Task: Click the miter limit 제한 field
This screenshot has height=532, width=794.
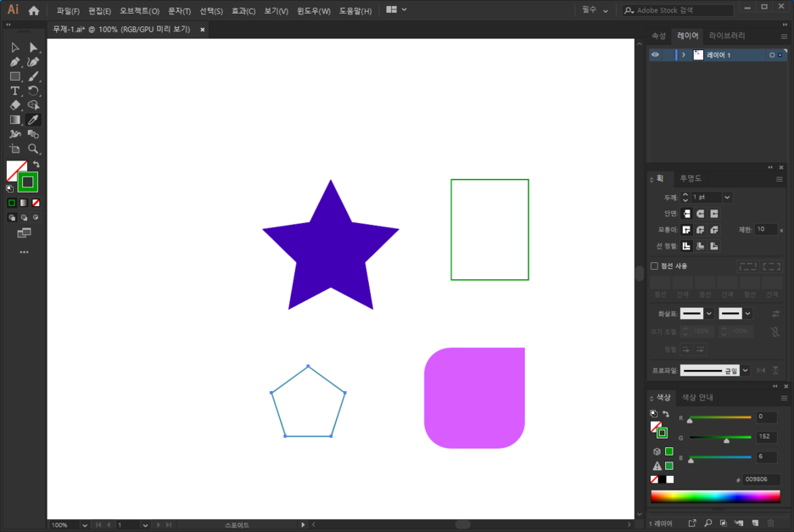Action: (766, 230)
